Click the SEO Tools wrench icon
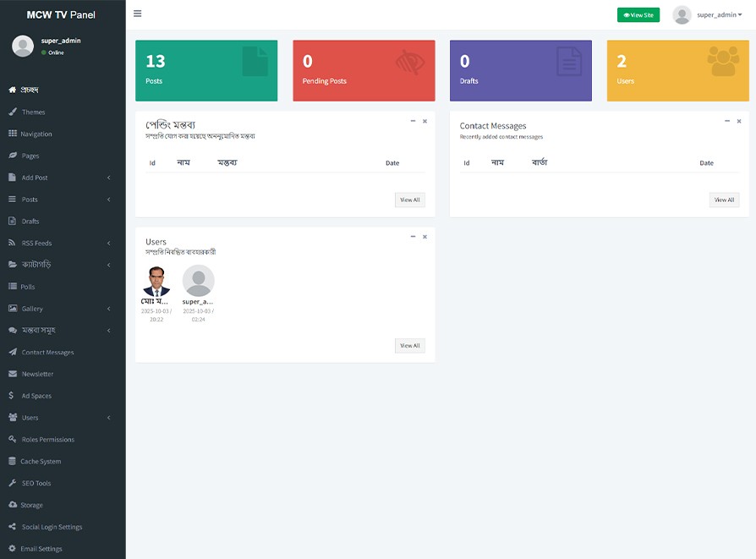Viewport: 756px width, 559px height. coord(13,483)
